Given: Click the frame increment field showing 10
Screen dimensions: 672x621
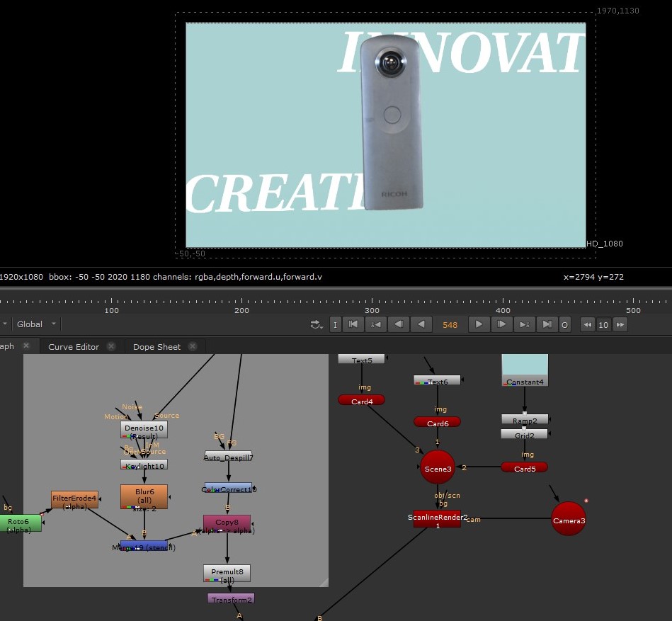Looking at the screenshot, I should [x=603, y=325].
